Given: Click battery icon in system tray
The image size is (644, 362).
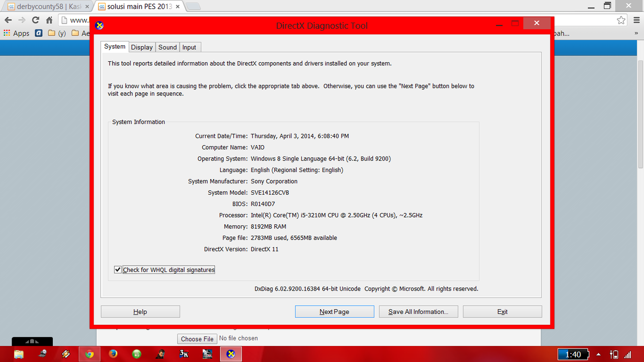Looking at the screenshot, I should click(x=614, y=354).
